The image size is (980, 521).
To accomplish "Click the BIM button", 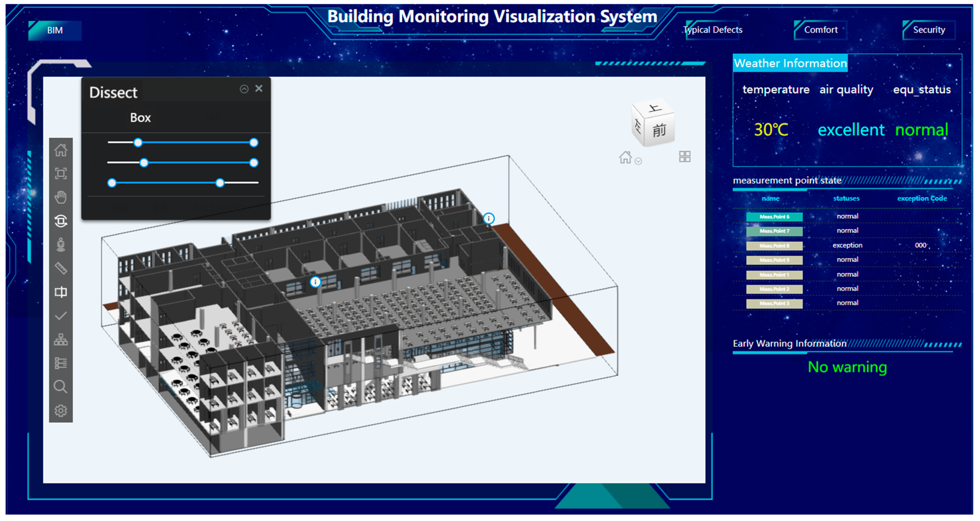I will tap(55, 30).
